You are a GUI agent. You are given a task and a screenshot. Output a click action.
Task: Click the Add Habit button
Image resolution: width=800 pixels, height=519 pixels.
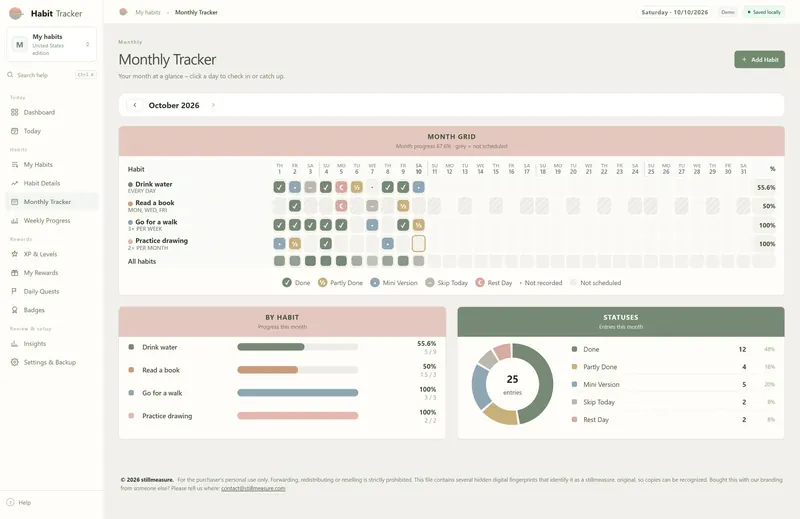click(760, 60)
